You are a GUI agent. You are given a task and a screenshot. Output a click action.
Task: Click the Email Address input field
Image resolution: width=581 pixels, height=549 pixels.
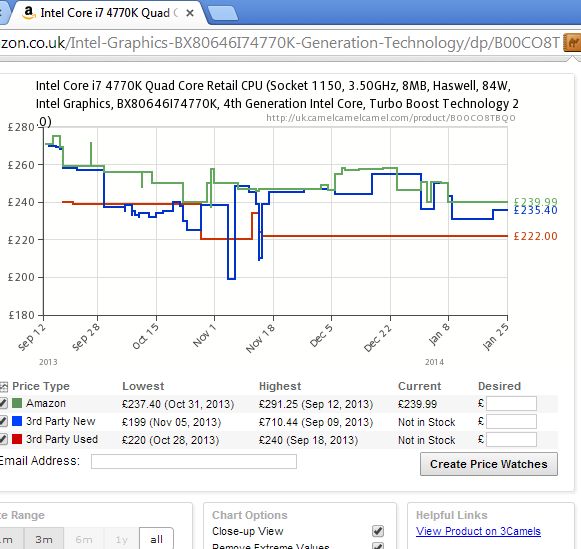194,462
